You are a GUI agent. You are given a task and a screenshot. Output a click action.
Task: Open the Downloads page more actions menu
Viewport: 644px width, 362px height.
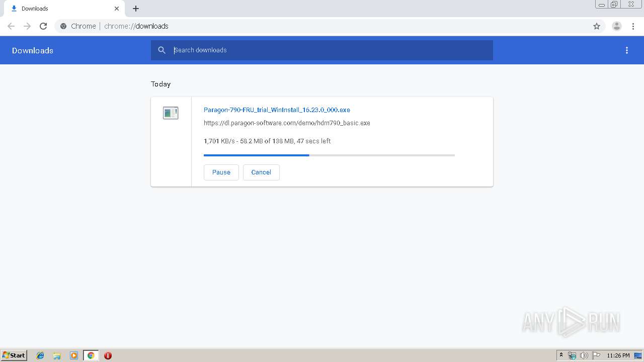tap(627, 50)
